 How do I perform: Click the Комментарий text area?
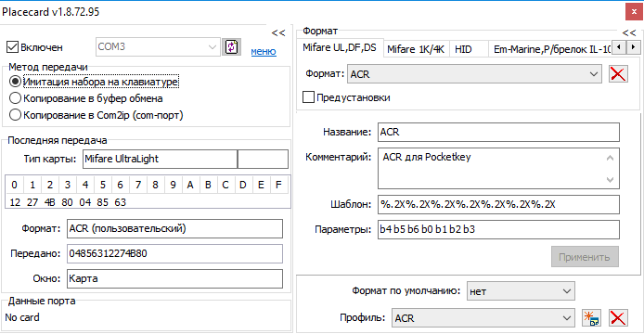coord(498,168)
